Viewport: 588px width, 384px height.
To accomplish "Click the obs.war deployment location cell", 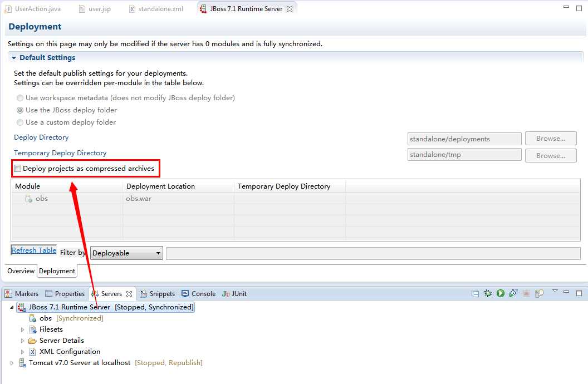I will tap(139, 199).
